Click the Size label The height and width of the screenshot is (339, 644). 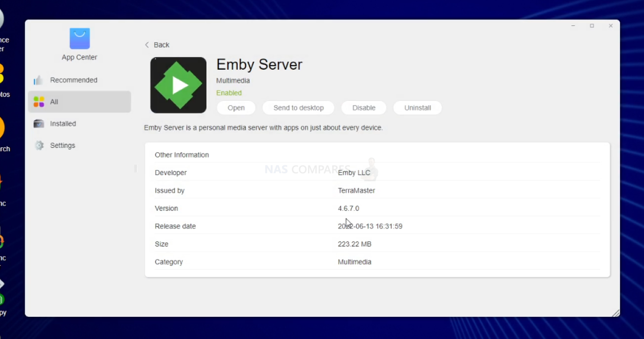pos(162,244)
